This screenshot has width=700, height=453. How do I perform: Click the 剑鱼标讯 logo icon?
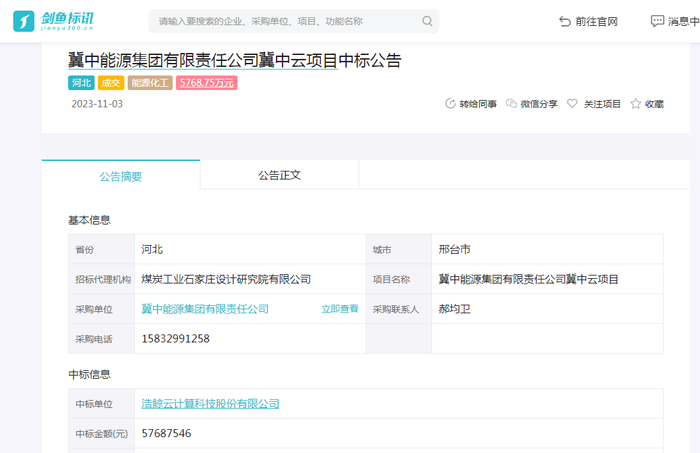click(x=24, y=21)
